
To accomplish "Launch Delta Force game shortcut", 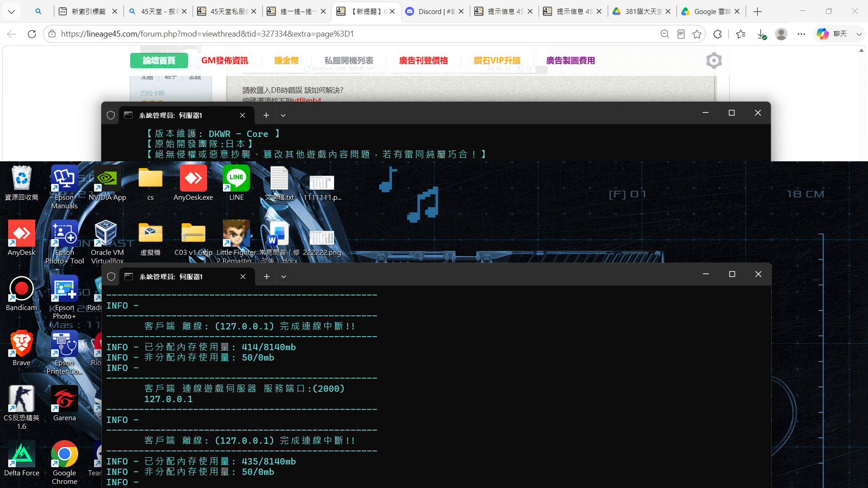I will pyautogui.click(x=21, y=459).
